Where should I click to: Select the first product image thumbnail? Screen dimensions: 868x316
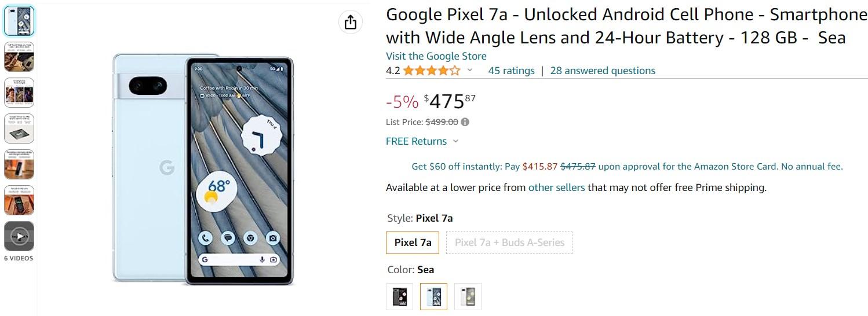coord(19,21)
